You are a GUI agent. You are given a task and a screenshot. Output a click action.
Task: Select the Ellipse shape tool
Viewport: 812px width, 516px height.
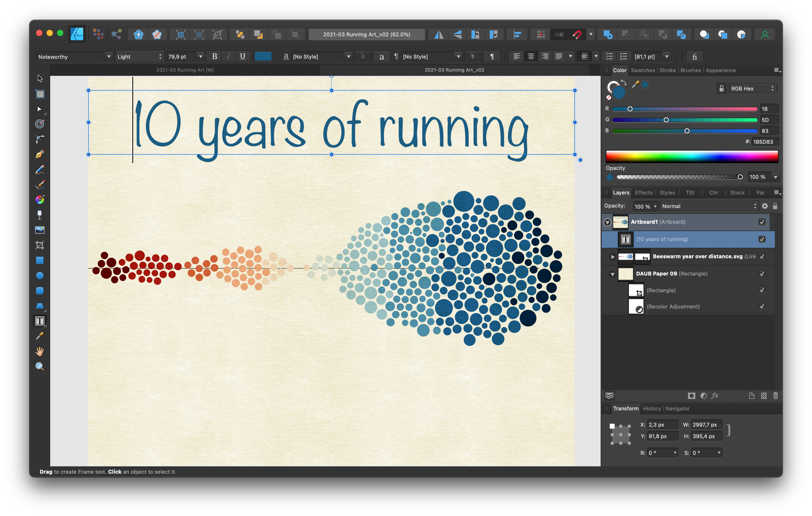[40, 275]
